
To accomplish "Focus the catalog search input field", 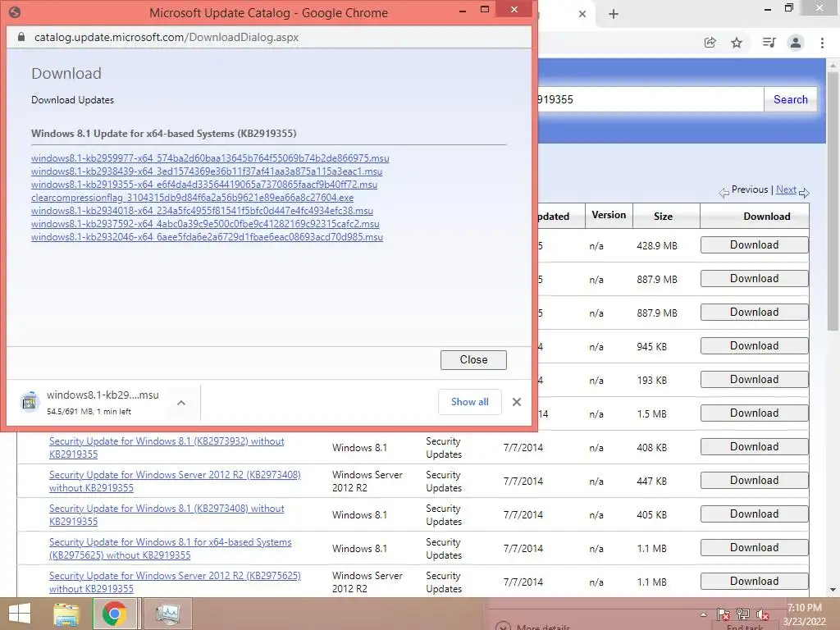I will 651,99.
